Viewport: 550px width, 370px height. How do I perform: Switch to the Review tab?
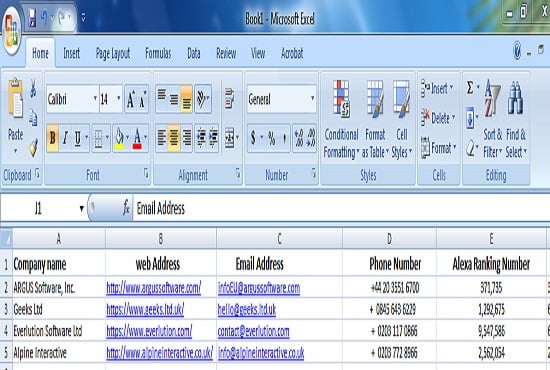point(226,54)
